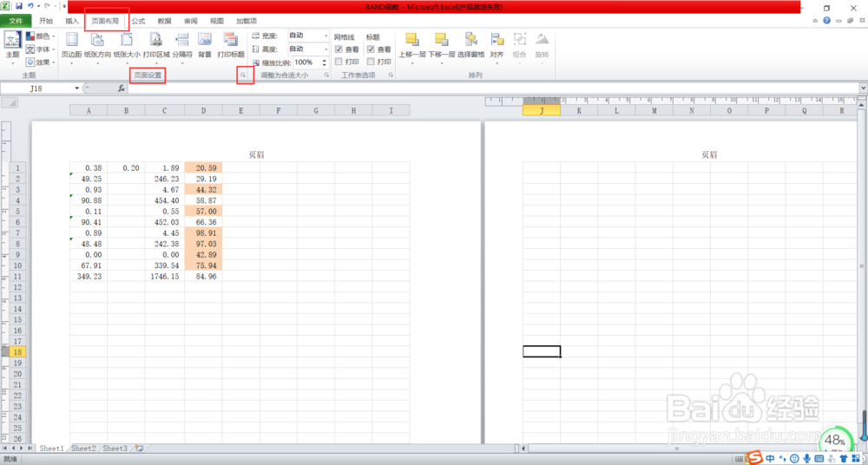Image resolution: width=868 pixels, height=465 pixels.
Task: Click the Save icon in quick access toolbar
Action: tap(19, 6)
